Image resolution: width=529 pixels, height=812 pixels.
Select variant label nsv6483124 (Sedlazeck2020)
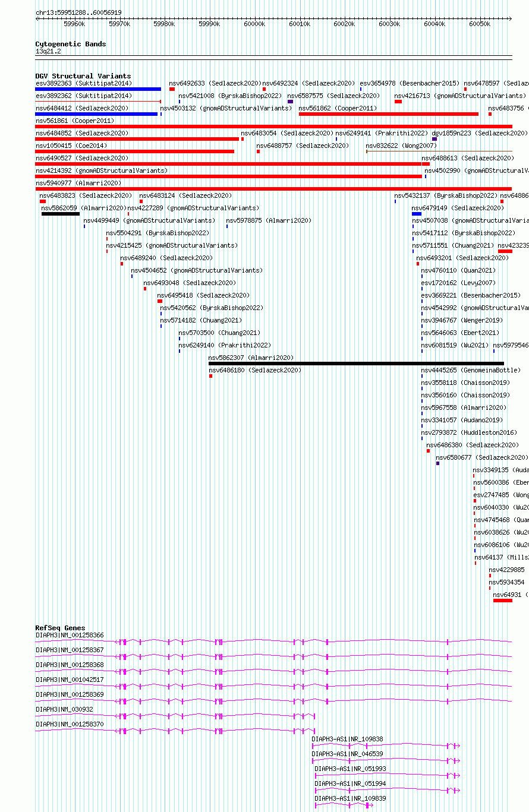[185, 195]
